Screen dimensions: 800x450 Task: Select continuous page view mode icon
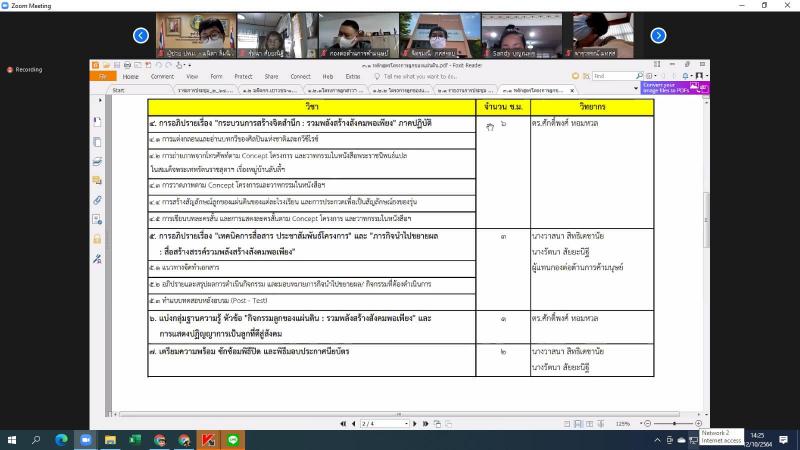[578, 424]
